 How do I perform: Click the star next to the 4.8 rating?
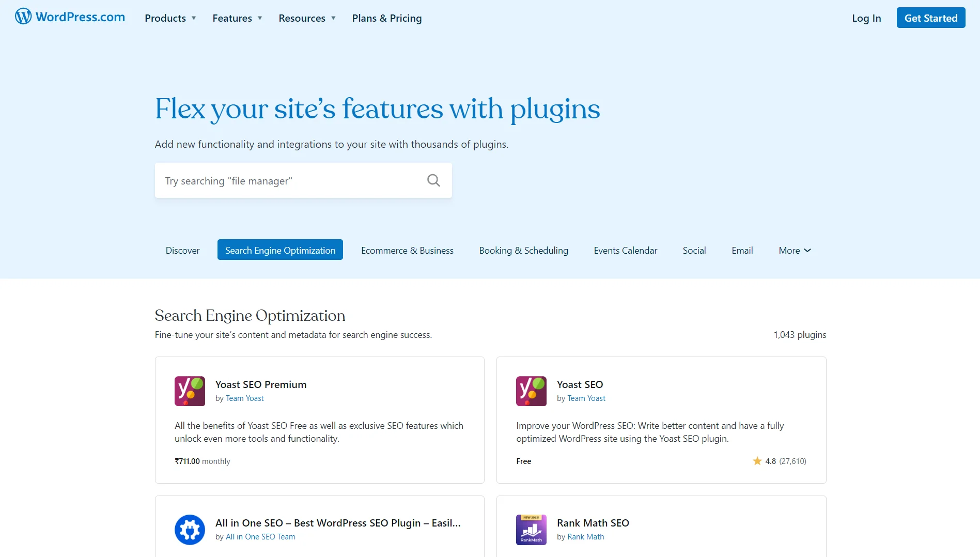(x=757, y=461)
